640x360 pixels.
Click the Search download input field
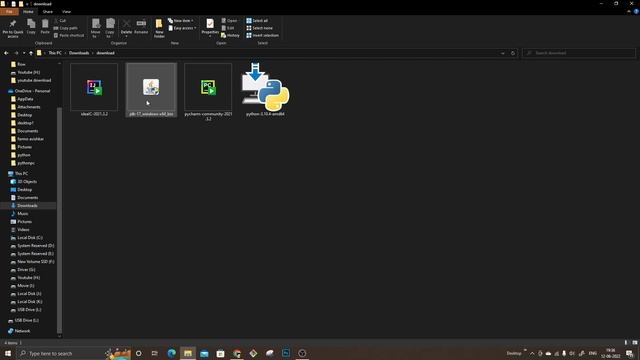579,53
